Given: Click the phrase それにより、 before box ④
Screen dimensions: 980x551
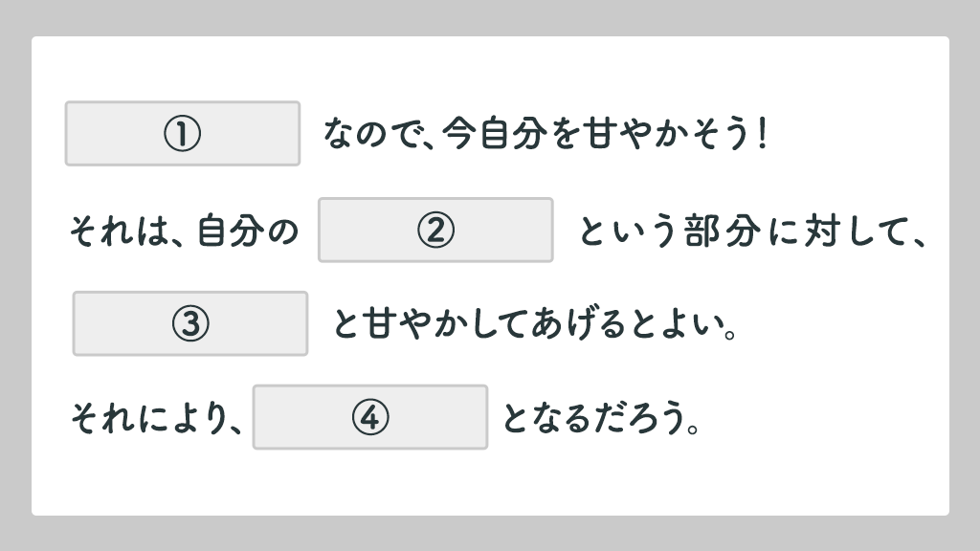Looking at the screenshot, I should click(156, 417).
